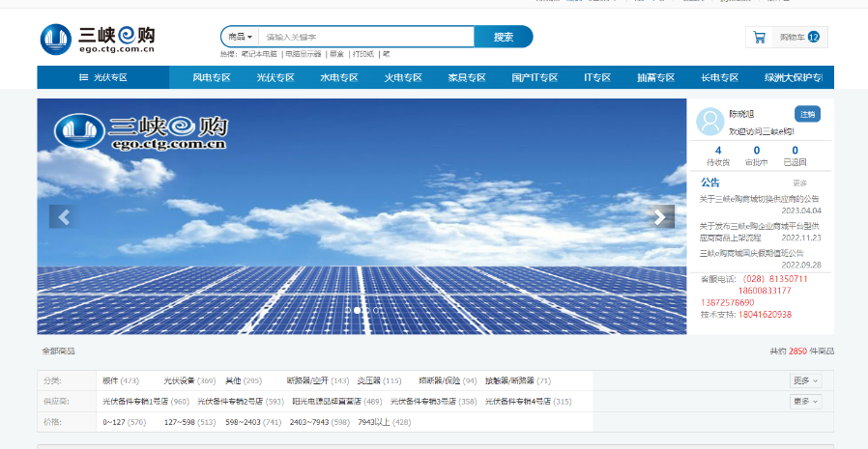Filter by supplier 光伏备件专销1号店
This screenshot has width=868, height=449.
(146, 402)
